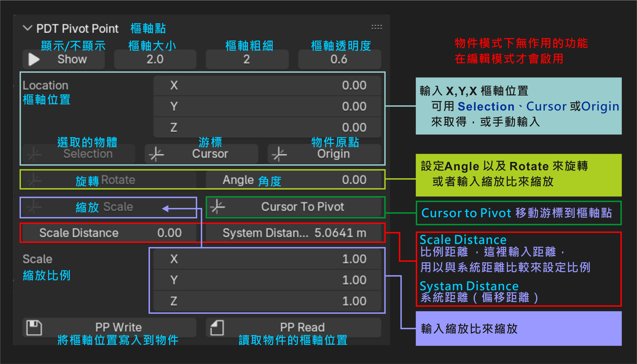Image resolution: width=637 pixels, height=364 pixels.
Task: Collapse the PDT Pivot Point panel
Action: click(x=28, y=28)
